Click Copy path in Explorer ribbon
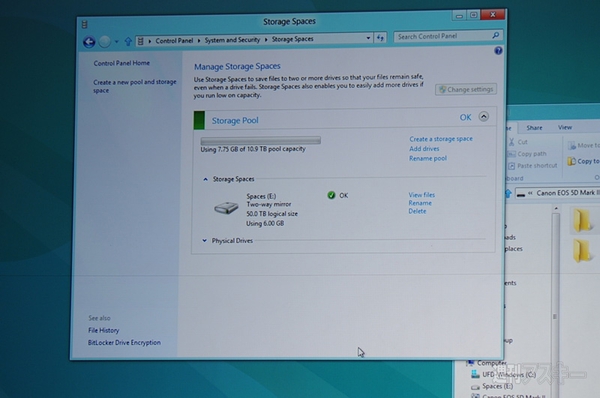Screen dimensions: 600x398 point(527,154)
